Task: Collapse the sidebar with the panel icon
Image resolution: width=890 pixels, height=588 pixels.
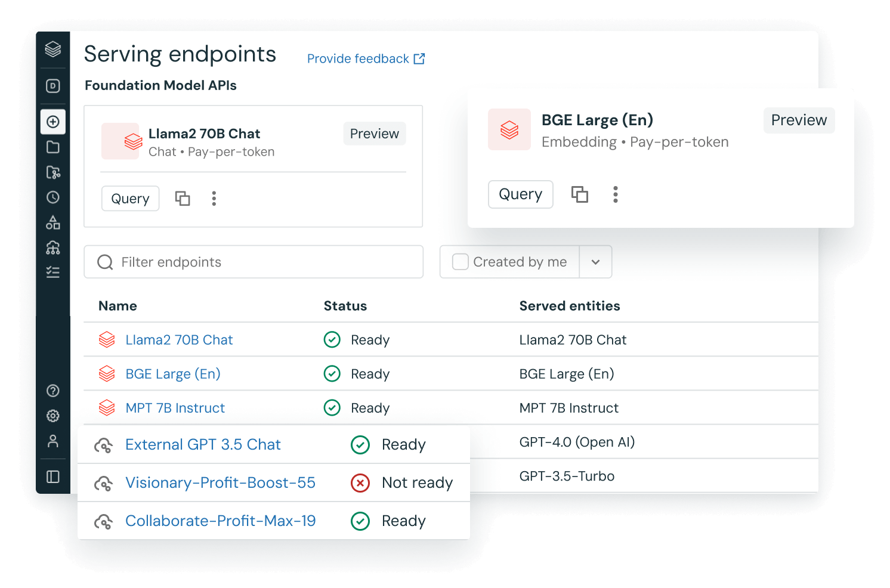Action: [x=53, y=476]
